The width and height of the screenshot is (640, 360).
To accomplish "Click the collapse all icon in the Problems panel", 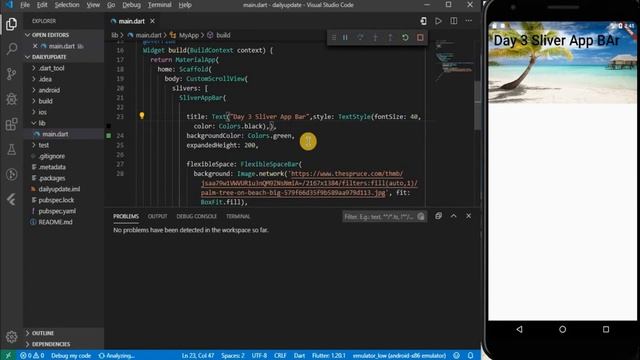I will coord(438,216).
